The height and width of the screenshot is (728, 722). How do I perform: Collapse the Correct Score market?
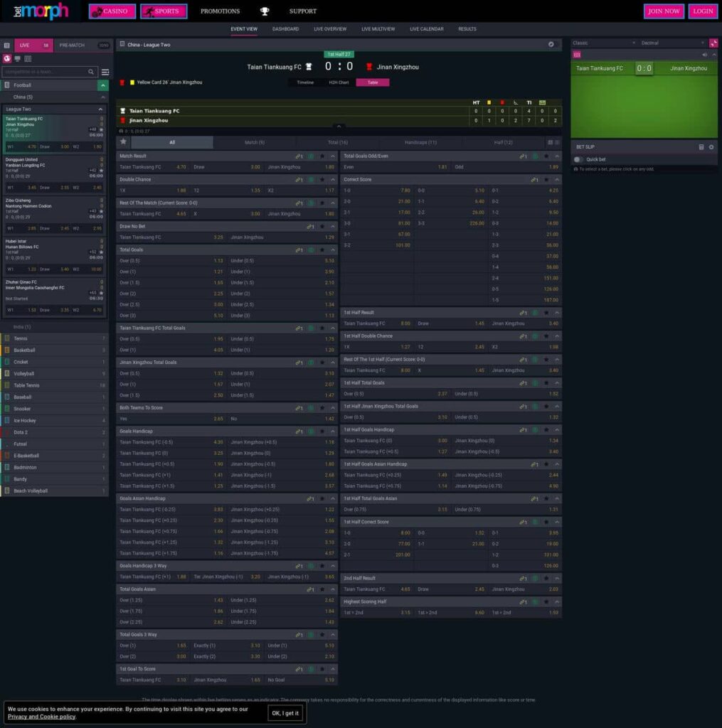(x=556, y=180)
